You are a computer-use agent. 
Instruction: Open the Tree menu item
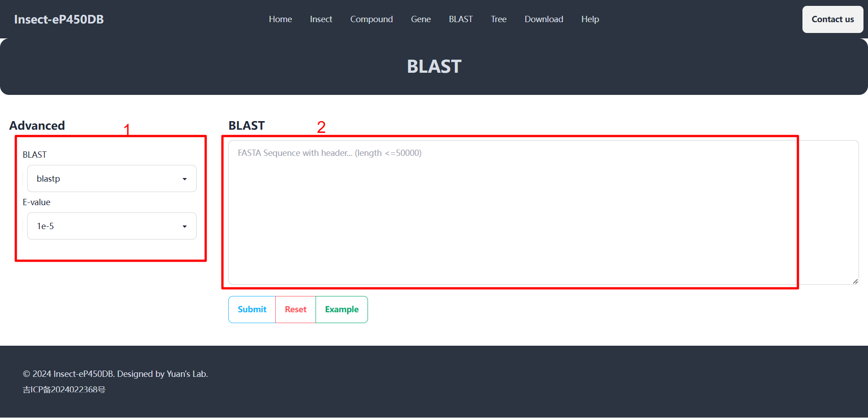[499, 19]
